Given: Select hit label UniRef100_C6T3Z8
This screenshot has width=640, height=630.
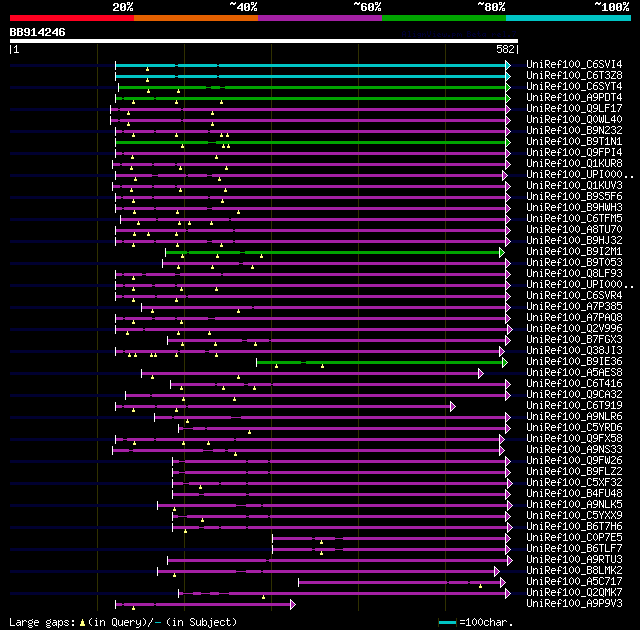Looking at the screenshot, I should coord(574,75).
